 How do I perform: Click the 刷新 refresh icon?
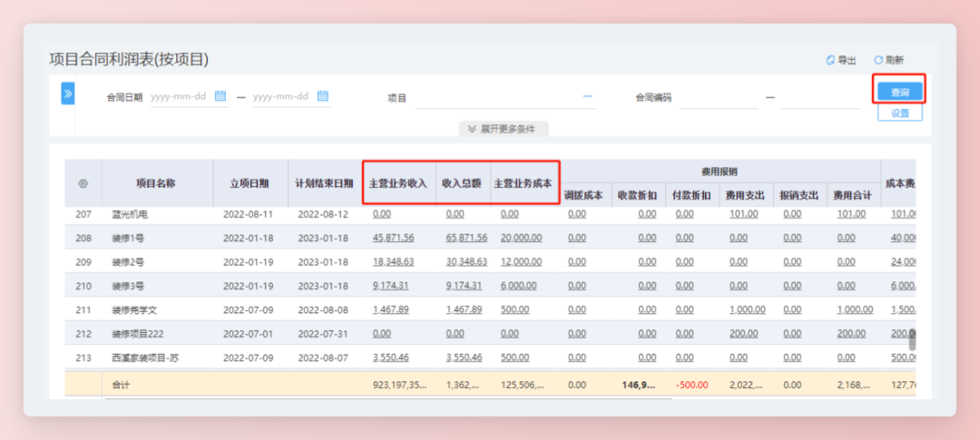(x=878, y=61)
